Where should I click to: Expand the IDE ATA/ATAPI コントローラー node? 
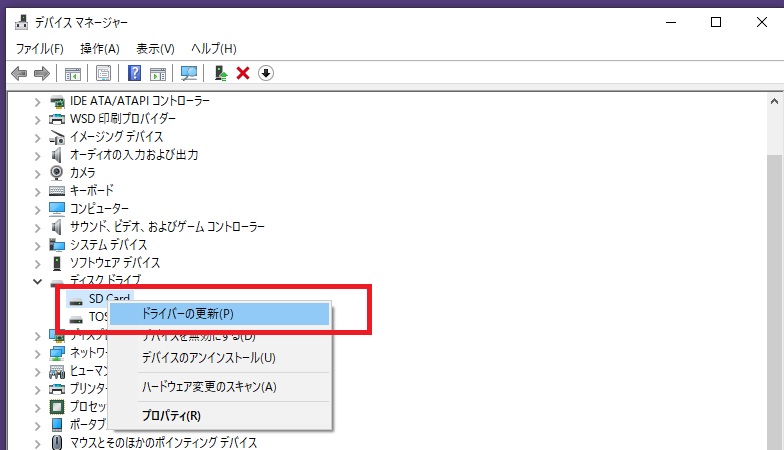[38, 101]
